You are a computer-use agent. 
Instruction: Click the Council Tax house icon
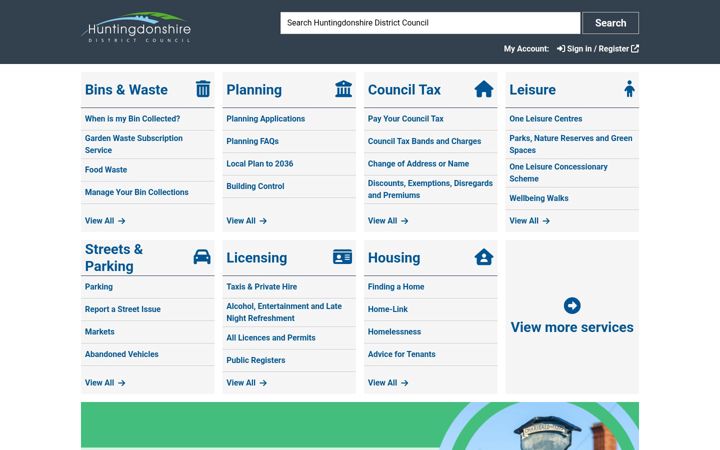pos(484,89)
